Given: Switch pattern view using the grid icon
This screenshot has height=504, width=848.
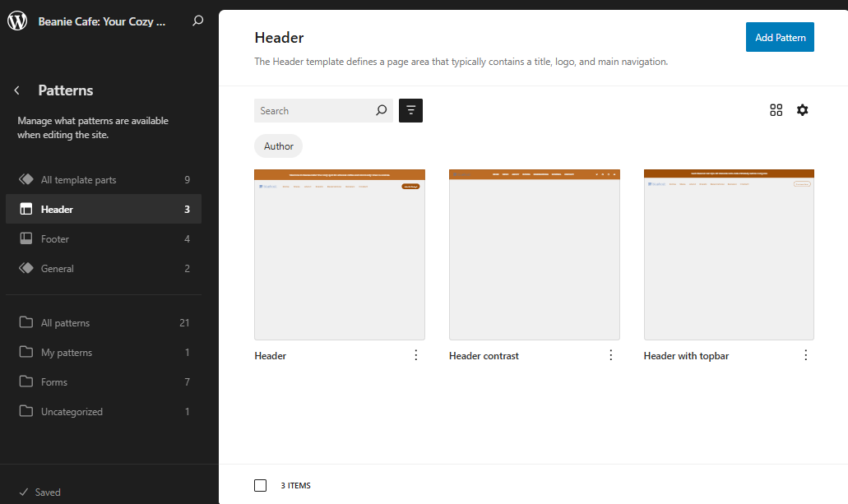Looking at the screenshot, I should [776, 109].
